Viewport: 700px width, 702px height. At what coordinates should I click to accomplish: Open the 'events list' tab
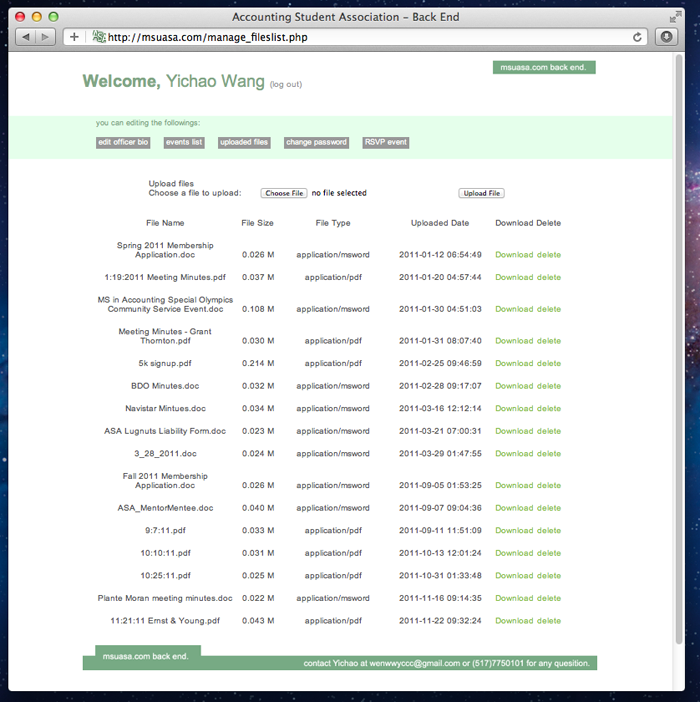(x=184, y=143)
